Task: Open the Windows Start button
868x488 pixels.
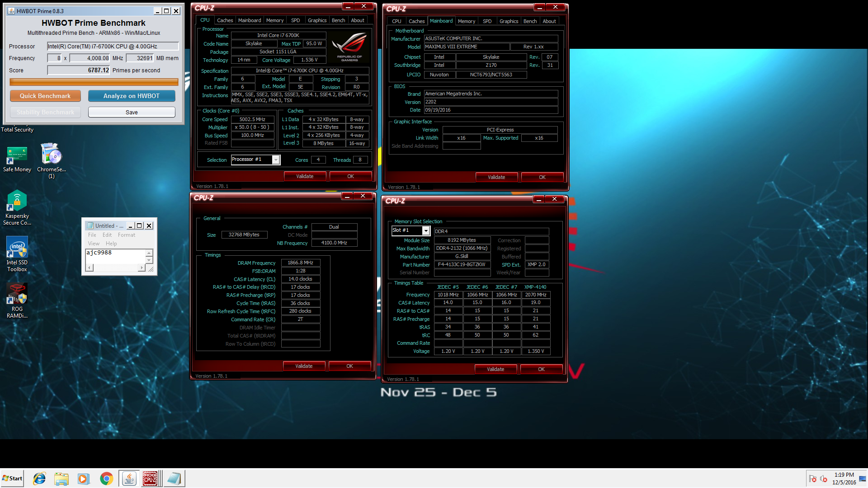Action: pos(12,479)
